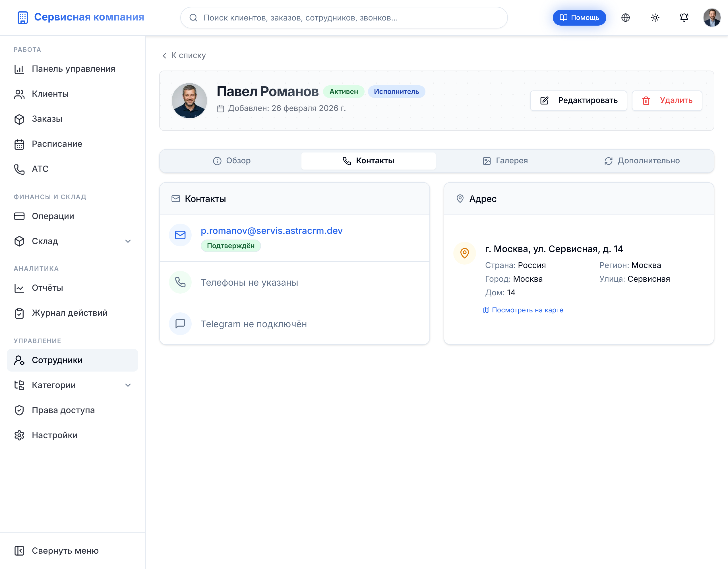Open the language globe icon

[625, 18]
